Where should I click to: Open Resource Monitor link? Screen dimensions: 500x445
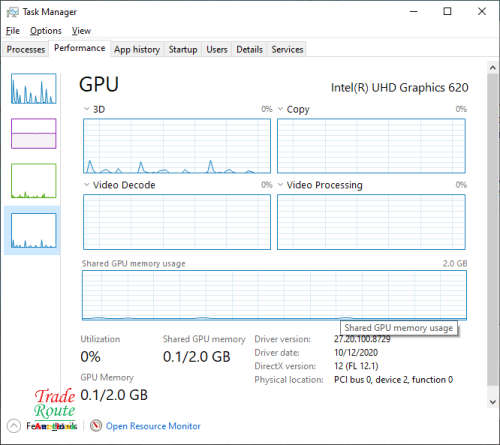tap(153, 426)
